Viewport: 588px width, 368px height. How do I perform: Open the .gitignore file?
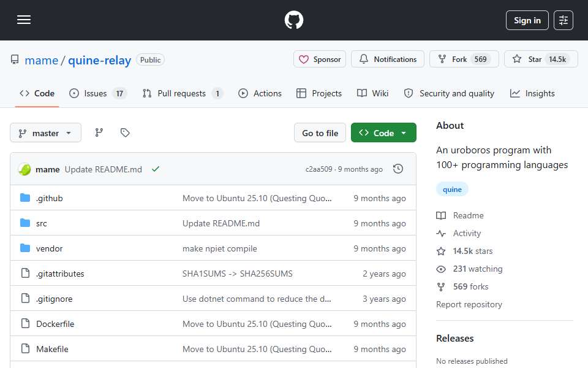(55, 299)
